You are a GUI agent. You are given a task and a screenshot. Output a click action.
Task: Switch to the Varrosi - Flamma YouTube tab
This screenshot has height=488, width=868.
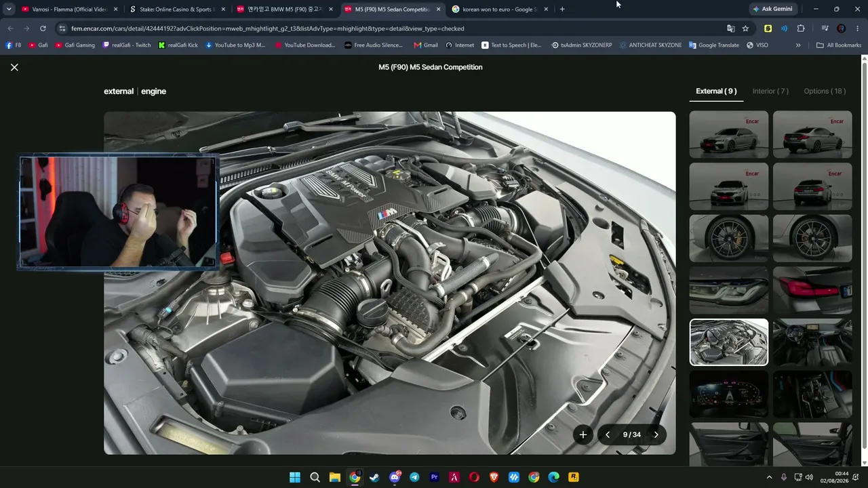[x=69, y=9]
